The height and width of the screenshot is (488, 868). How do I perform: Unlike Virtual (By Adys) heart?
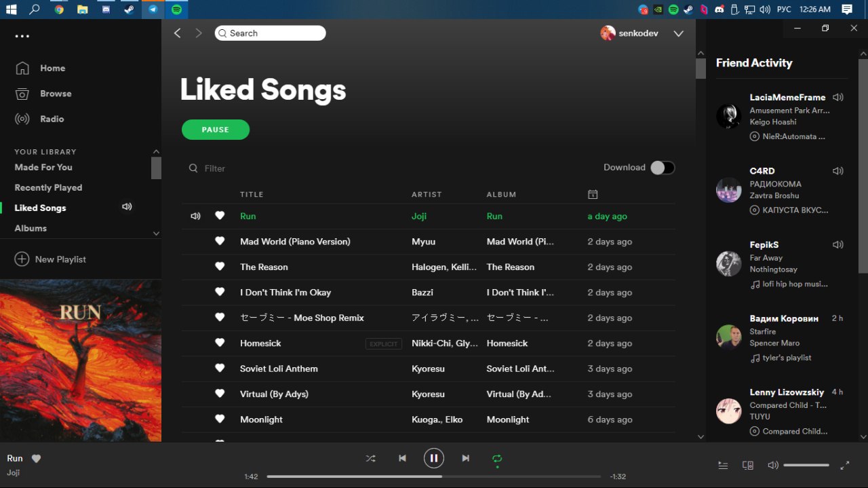220,394
